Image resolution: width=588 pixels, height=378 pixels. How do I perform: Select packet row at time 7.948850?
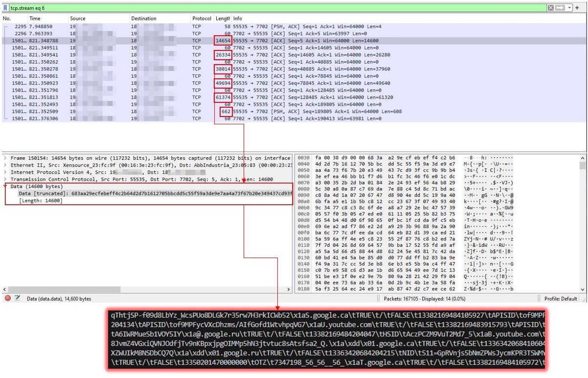pos(294,26)
